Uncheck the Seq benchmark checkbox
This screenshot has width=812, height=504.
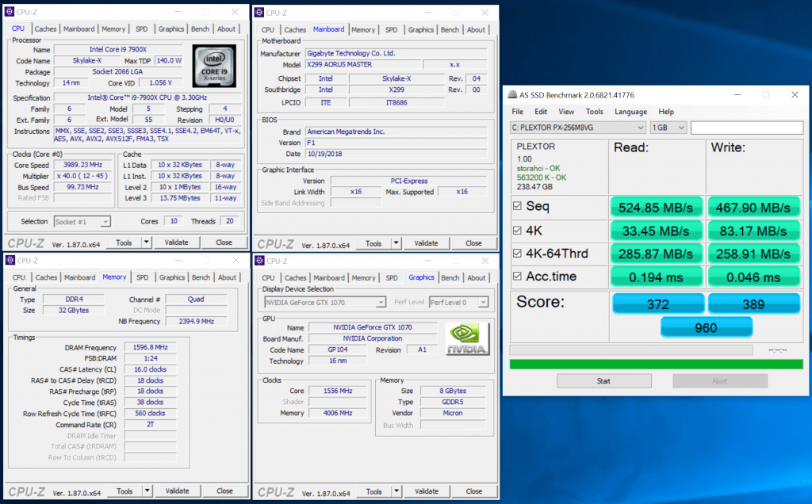coord(517,208)
